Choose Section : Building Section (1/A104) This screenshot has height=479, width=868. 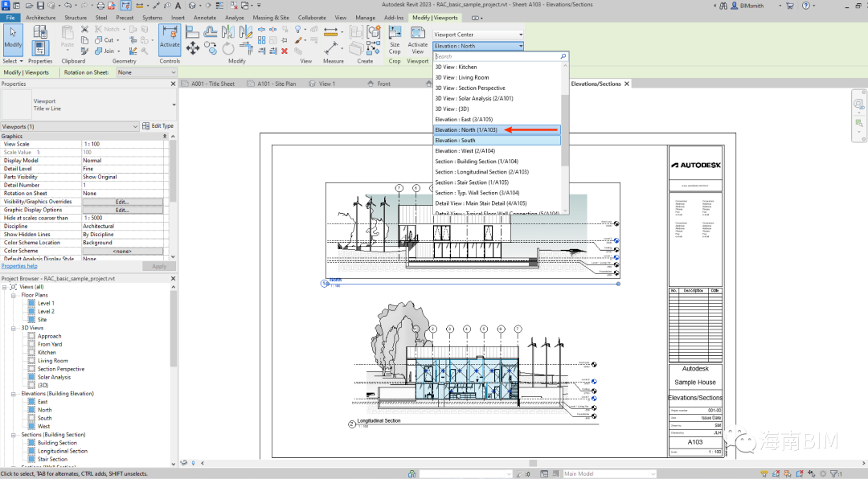point(497,162)
